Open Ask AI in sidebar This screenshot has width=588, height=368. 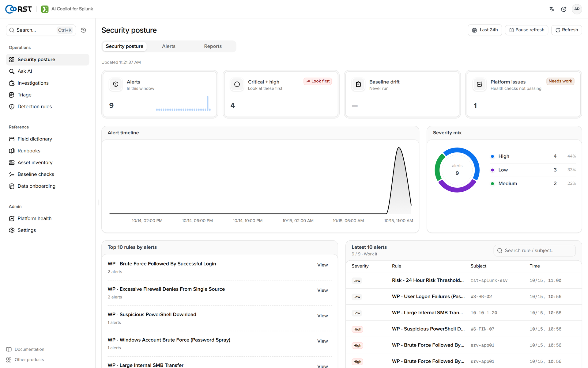47,71
